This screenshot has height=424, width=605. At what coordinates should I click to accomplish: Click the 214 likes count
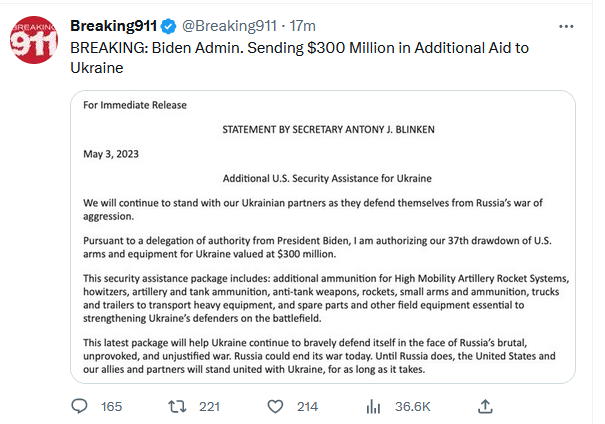coord(307,406)
